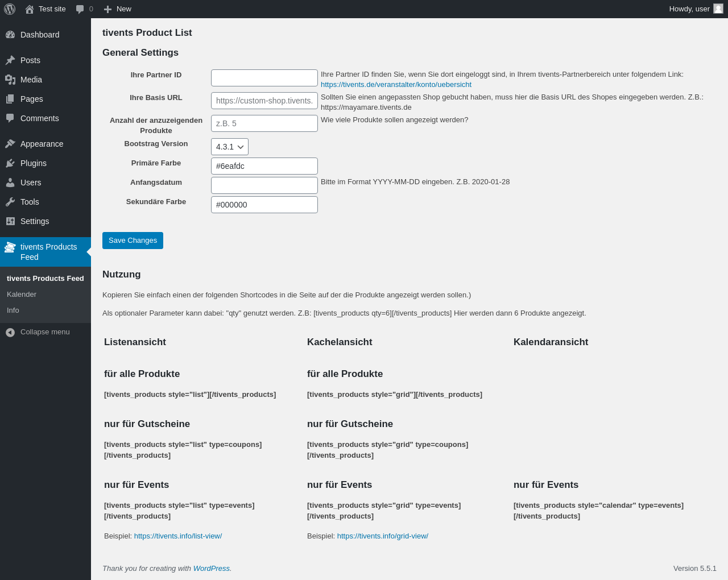728x580 pixels.
Task: Click the Dashboard gauge icon
Action: (x=10, y=35)
